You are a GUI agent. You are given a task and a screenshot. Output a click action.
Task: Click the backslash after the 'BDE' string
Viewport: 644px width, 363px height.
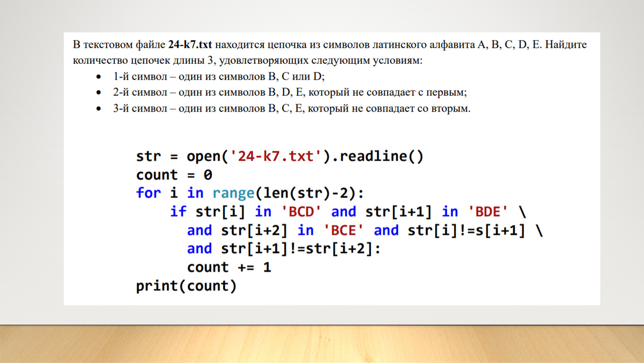pyautogui.click(x=522, y=212)
